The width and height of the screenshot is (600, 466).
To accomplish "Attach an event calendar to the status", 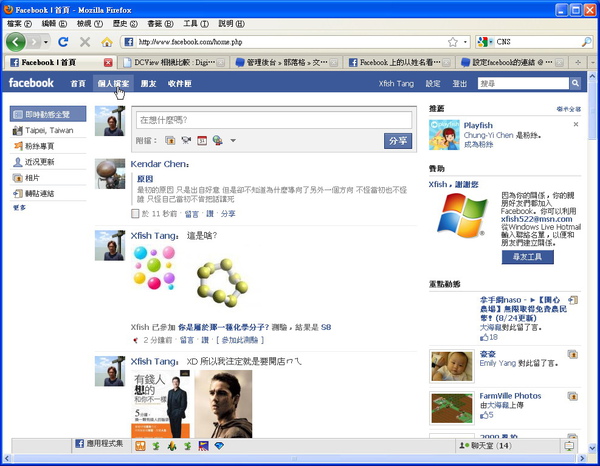I will click(202, 140).
